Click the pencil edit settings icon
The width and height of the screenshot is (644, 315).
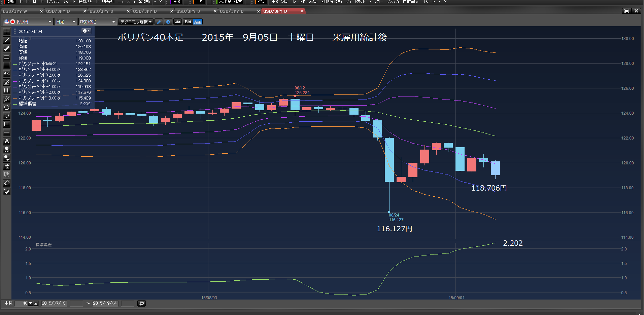coord(159,22)
